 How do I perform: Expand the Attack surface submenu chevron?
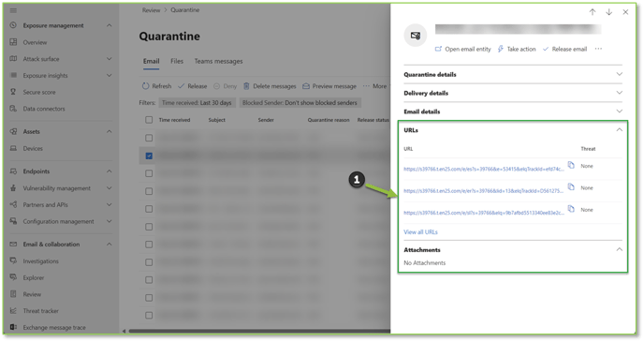click(x=109, y=59)
